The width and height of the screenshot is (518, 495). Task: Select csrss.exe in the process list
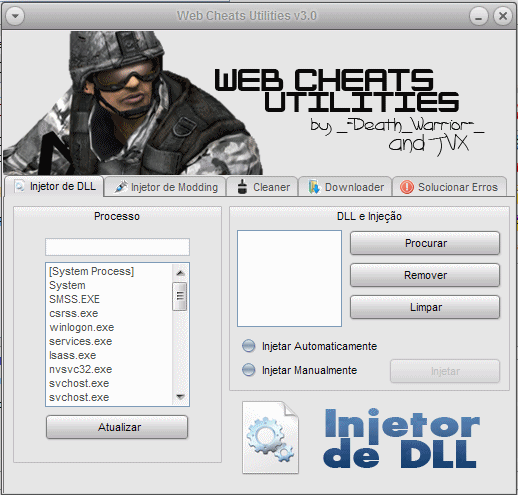tap(109, 313)
